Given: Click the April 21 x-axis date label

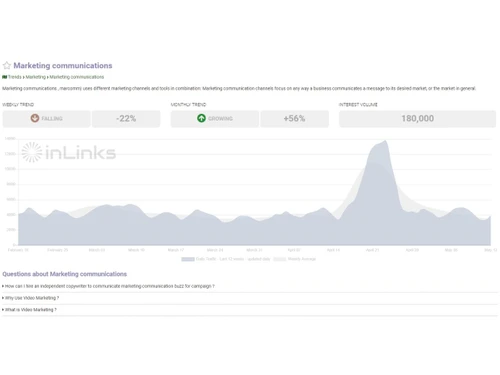Looking at the screenshot, I should [372, 250].
